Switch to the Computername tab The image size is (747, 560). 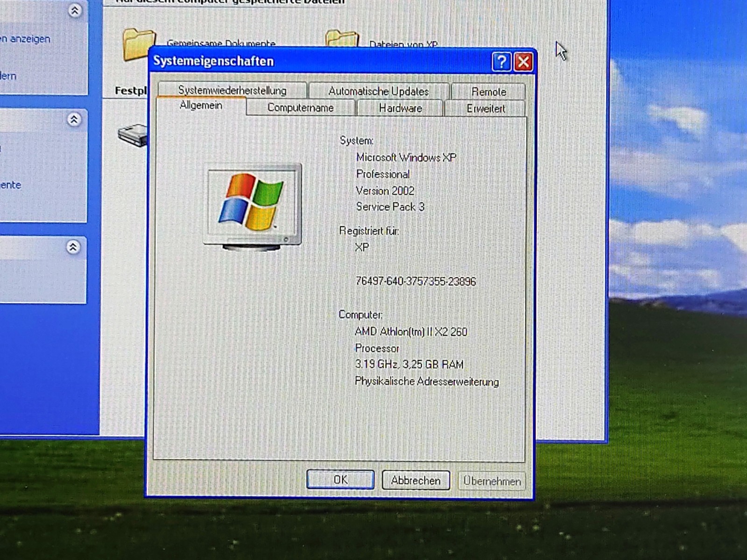point(300,108)
